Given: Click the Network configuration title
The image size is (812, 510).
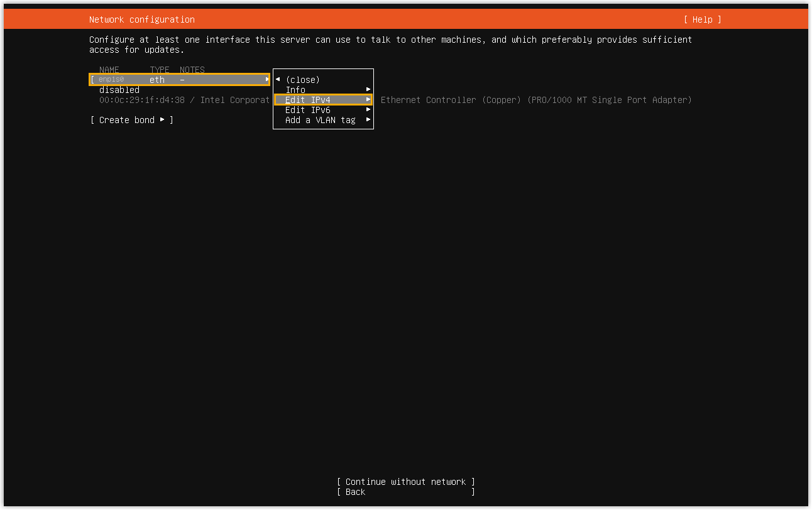Looking at the screenshot, I should [x=142, y=19].
